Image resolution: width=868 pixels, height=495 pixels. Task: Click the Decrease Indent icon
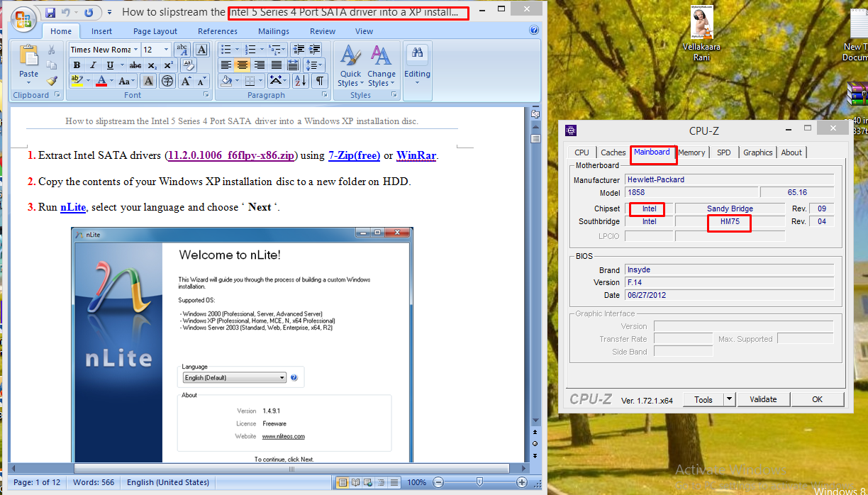(x=299, y=49)
